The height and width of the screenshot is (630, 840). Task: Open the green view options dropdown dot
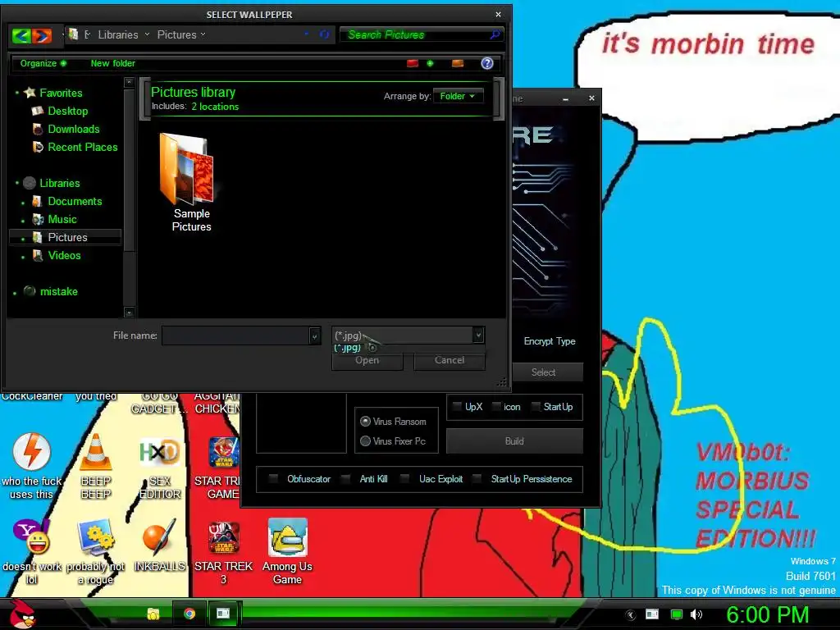click(x=430, y=63)
